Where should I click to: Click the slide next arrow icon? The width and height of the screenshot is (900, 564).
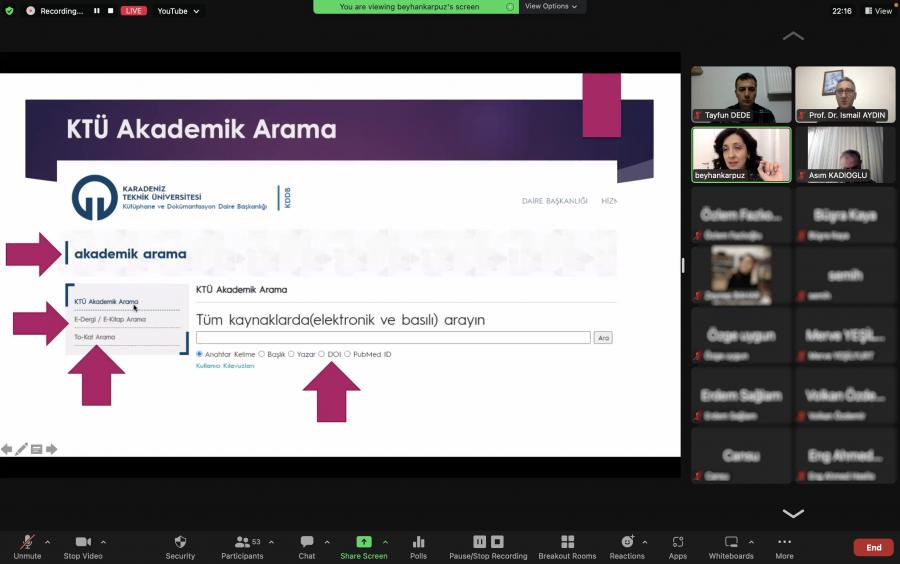click(x=51, y=449)
